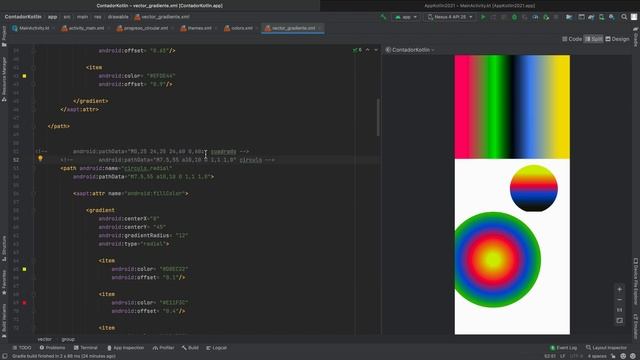
Task: Click the profile app icon in toolbar
Action: 535,17
